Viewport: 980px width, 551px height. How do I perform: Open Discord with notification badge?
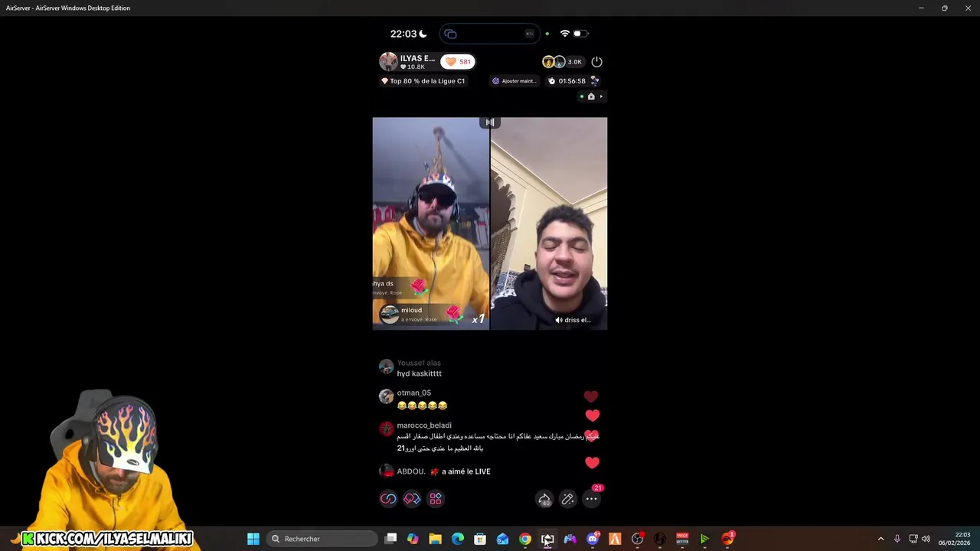pyautogui.click(x=593, y=539)
